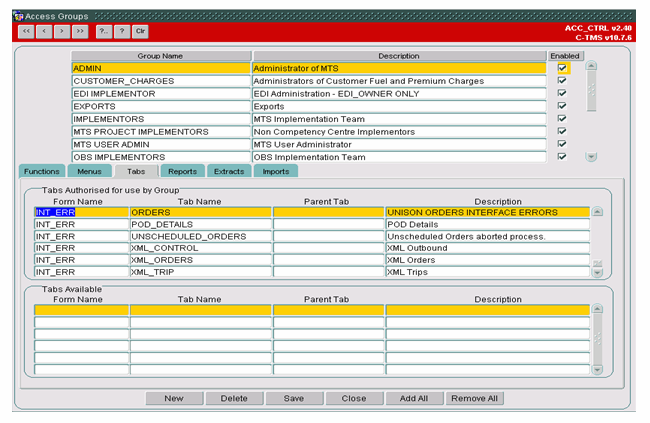This screenshot has height=423, width=650.
Task: Click the Remove All button
Action: pyautogui.click(x=475, y=398)
